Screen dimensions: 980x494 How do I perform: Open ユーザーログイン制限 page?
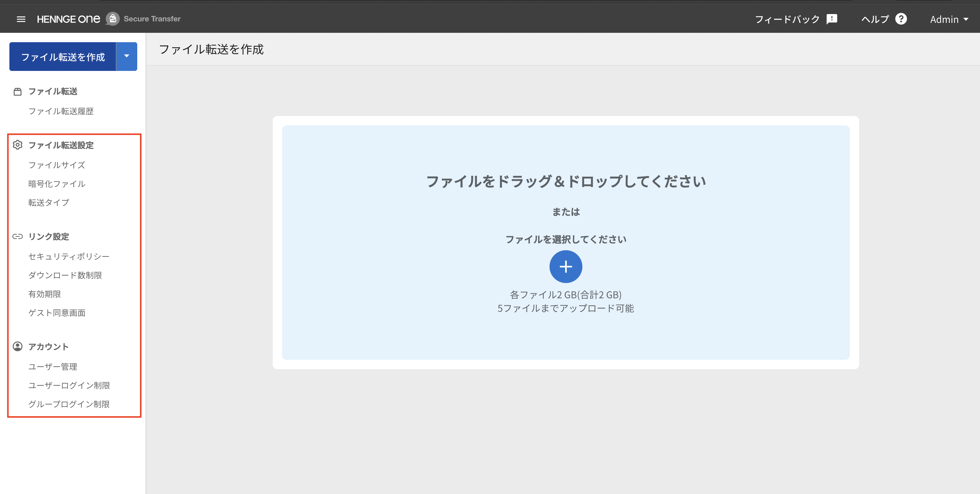[69, 385]
